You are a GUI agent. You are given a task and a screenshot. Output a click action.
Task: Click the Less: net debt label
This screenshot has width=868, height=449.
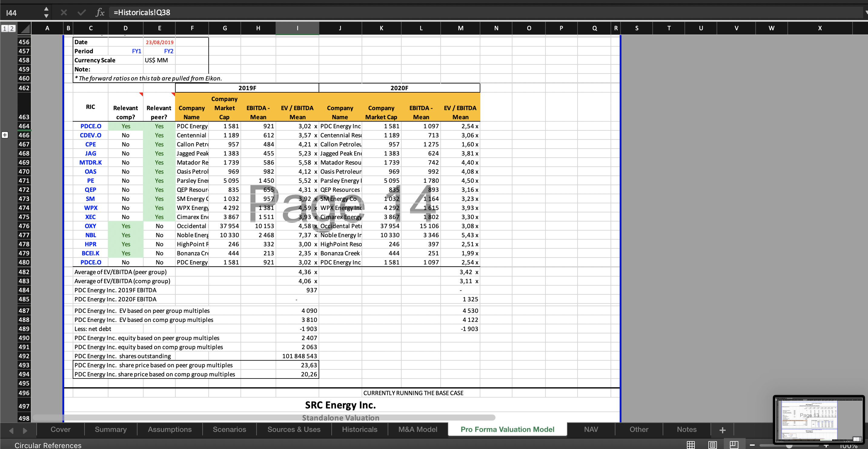(x=93, y=329)
